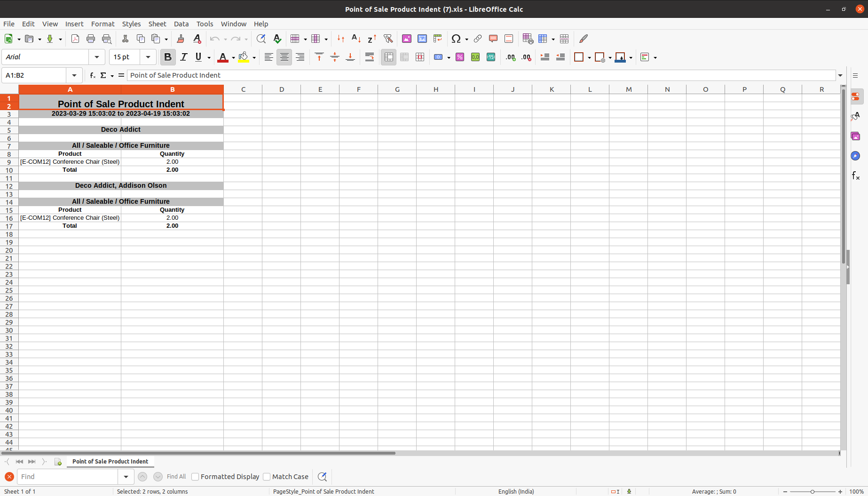
Task: Click Sort Descending icon
Action: pyautogui.click(x=372, y=39)
